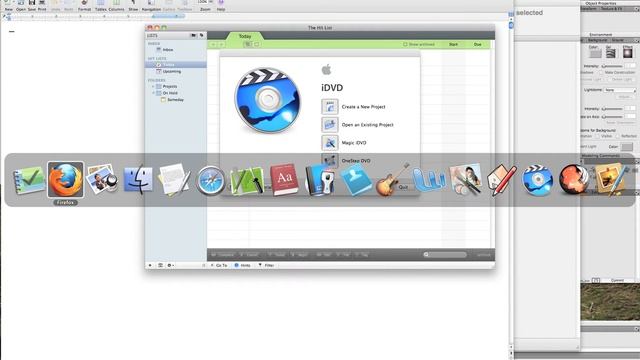
Task: Switch to Background tab in Environment panel
Action: 597,40
